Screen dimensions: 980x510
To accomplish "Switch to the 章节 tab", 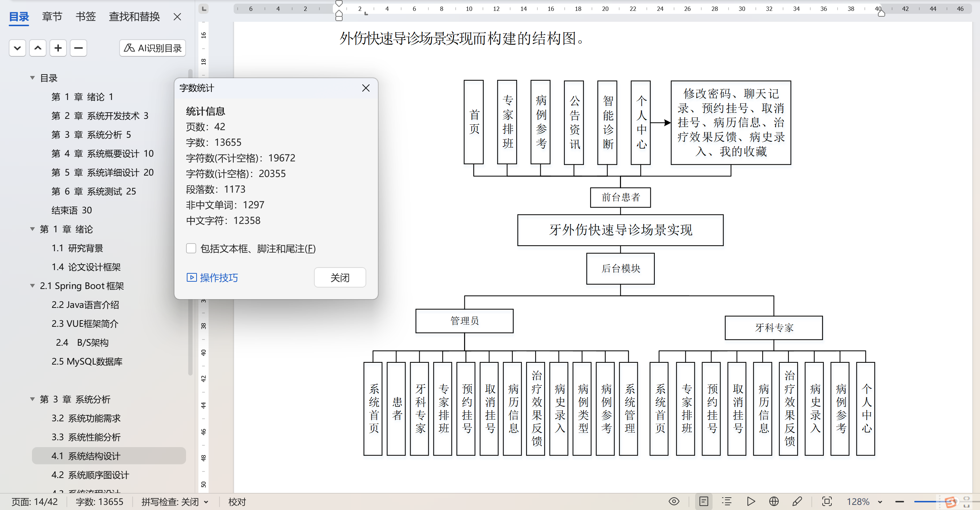I will click(52, 17).
